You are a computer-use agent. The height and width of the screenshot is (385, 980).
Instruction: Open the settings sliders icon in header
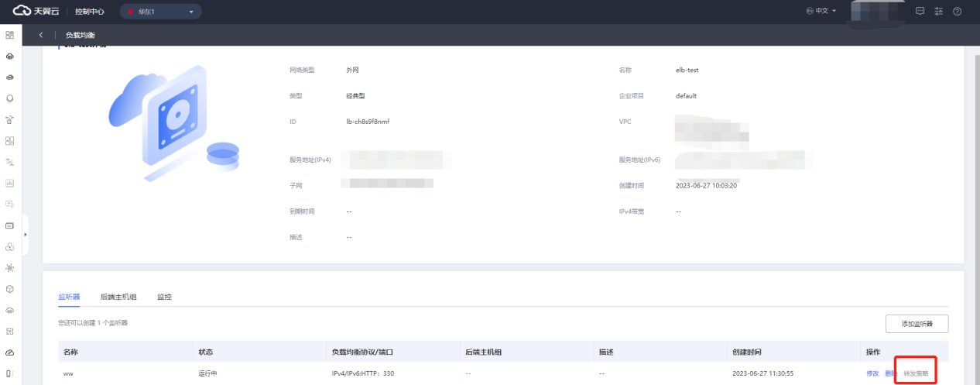point(939,12)
